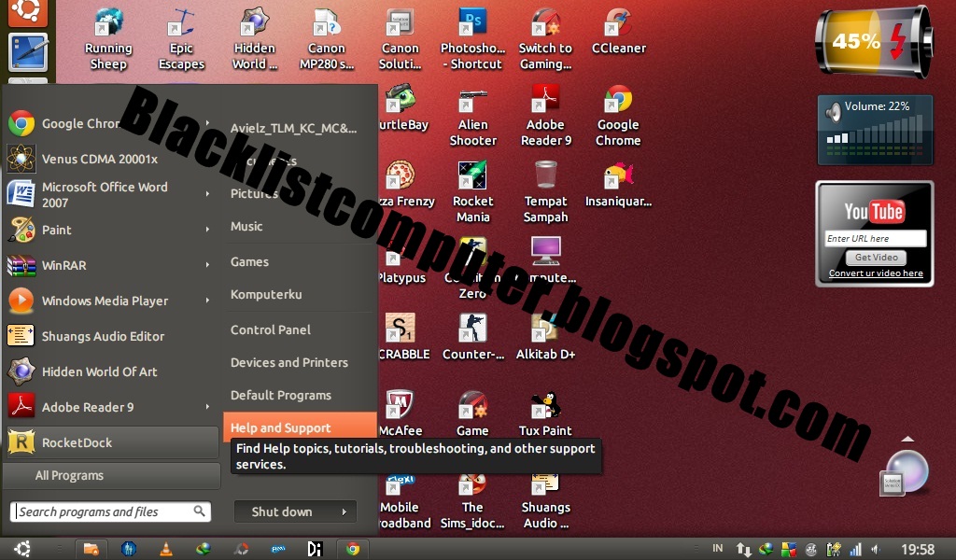
Task: Open Alkitab D+ desktop icon
Action: point(545,337)
